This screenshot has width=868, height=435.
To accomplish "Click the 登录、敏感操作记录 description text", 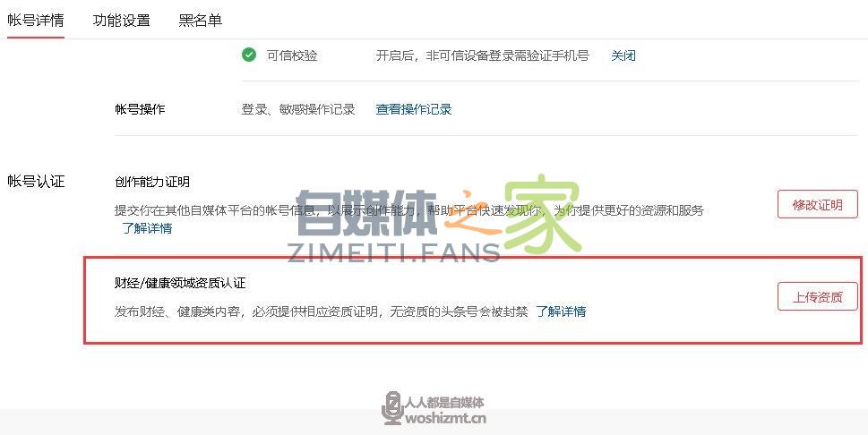I will pyautogui.click(x=297, y=109).
